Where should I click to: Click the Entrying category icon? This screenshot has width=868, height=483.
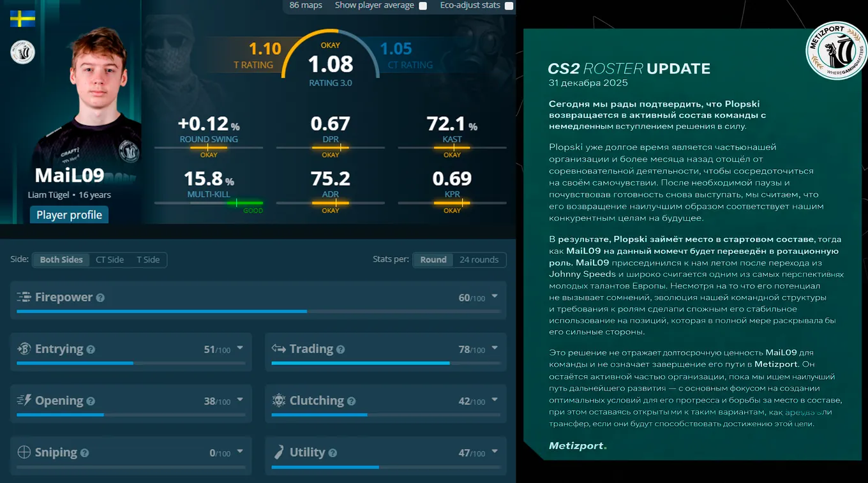24,349
